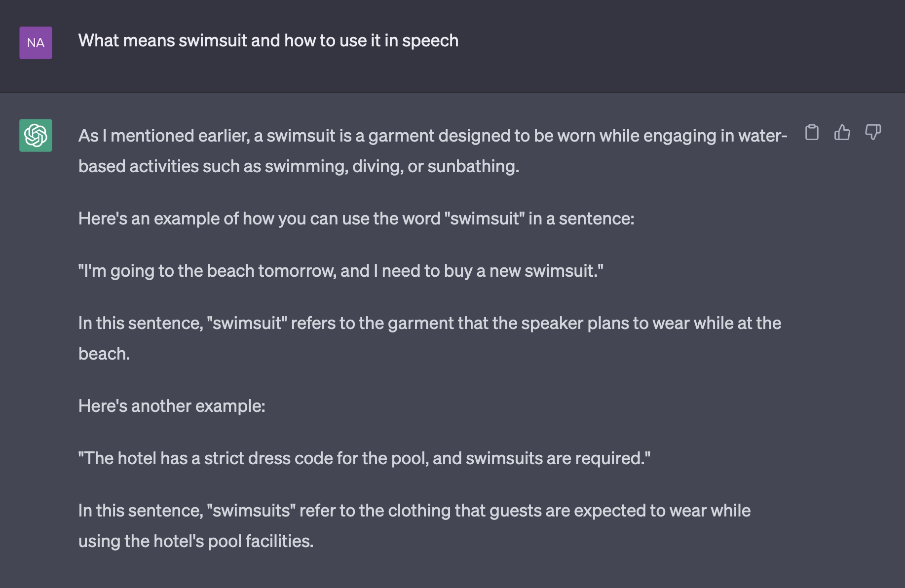Give the response a thumbs up

842,132
